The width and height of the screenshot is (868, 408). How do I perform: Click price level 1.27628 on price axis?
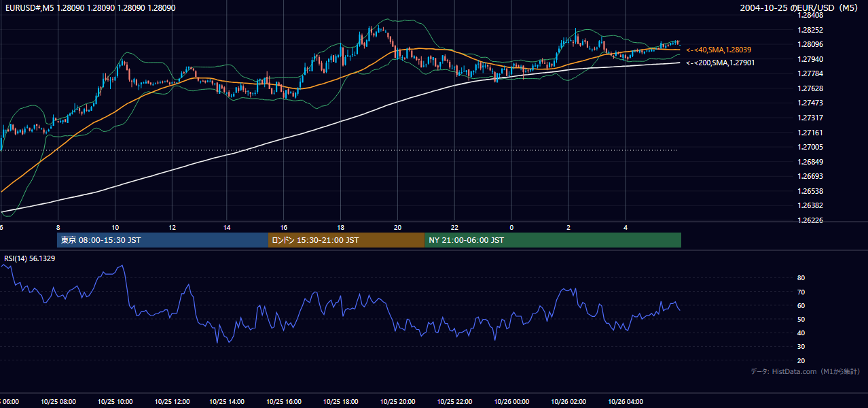coord(810,88)
